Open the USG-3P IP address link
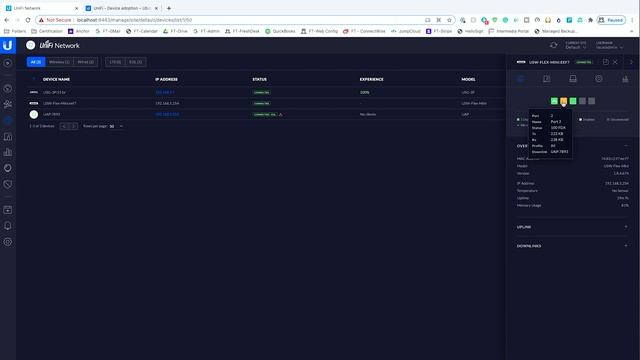The image size is (640, 360). 165,92
